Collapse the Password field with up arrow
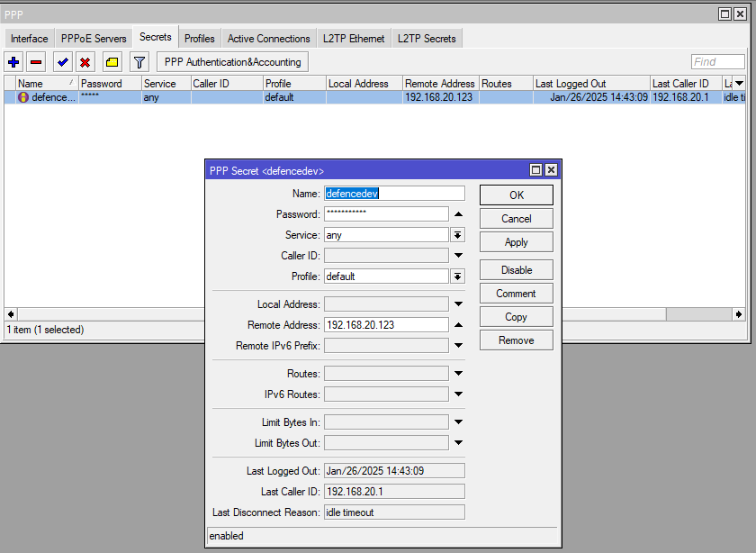The width and height of the screenshot is (756, 553). [x=458, y=214]
